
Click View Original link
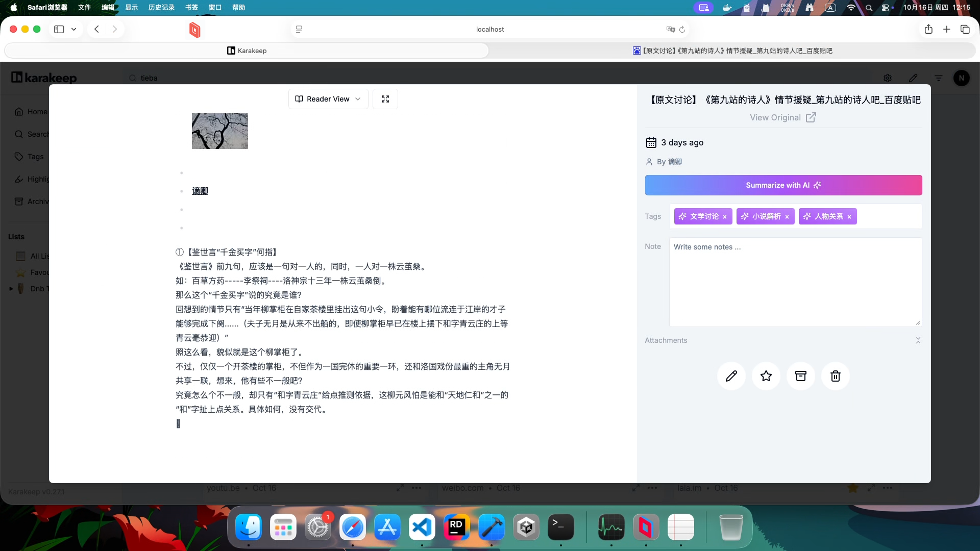tap(782, 117)
